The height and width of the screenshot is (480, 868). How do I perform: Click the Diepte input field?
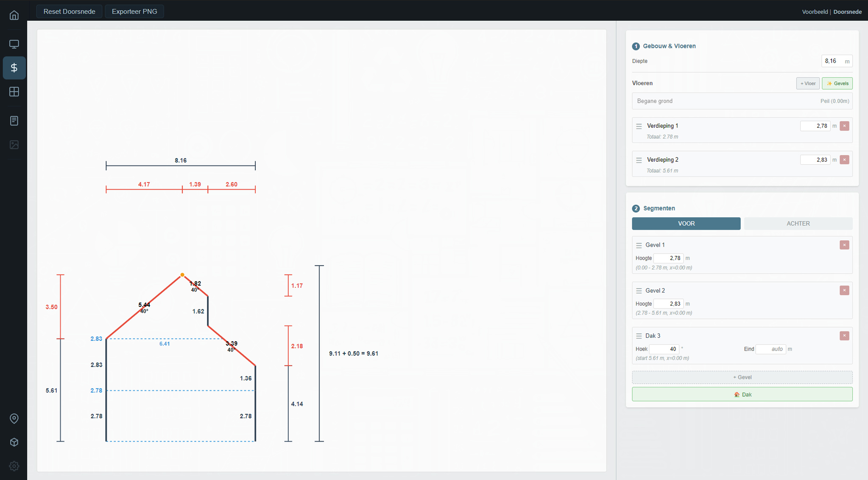click(x=832, y=61)
